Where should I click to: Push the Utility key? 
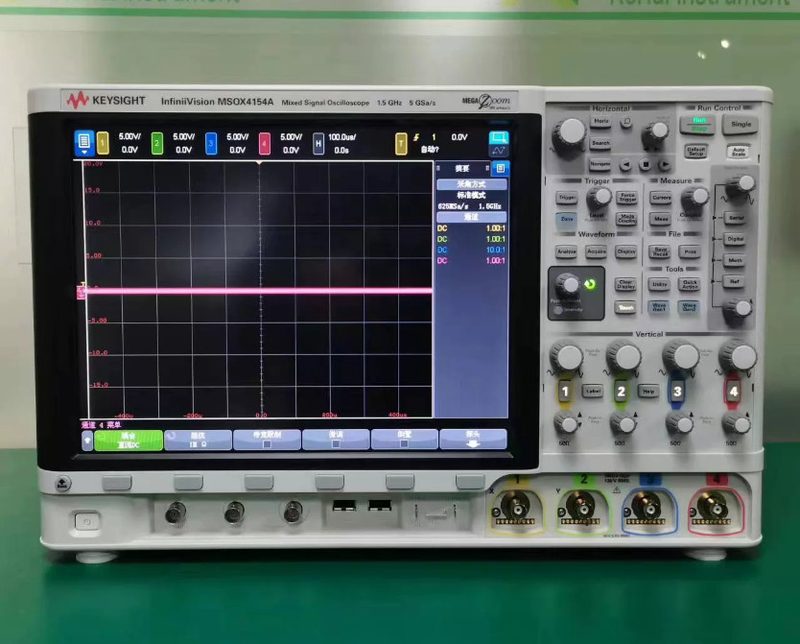pos(660,284)
